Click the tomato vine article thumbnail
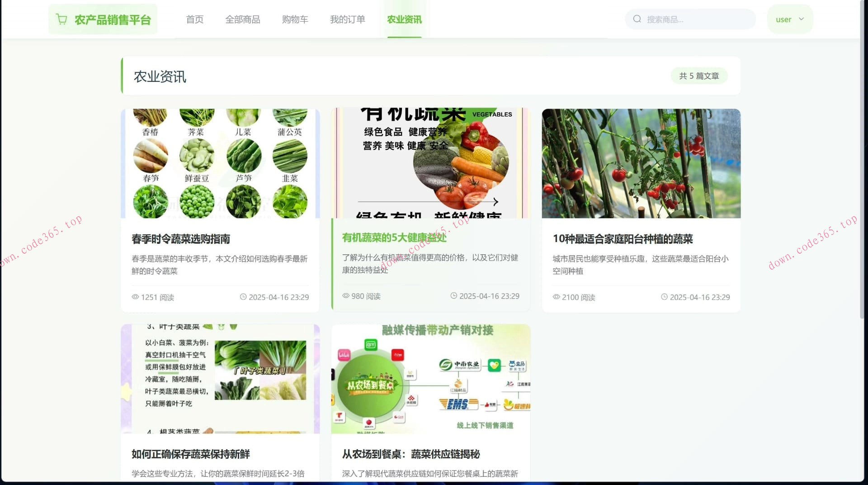Viewport: 868px width, 485px height. (641, 163)
